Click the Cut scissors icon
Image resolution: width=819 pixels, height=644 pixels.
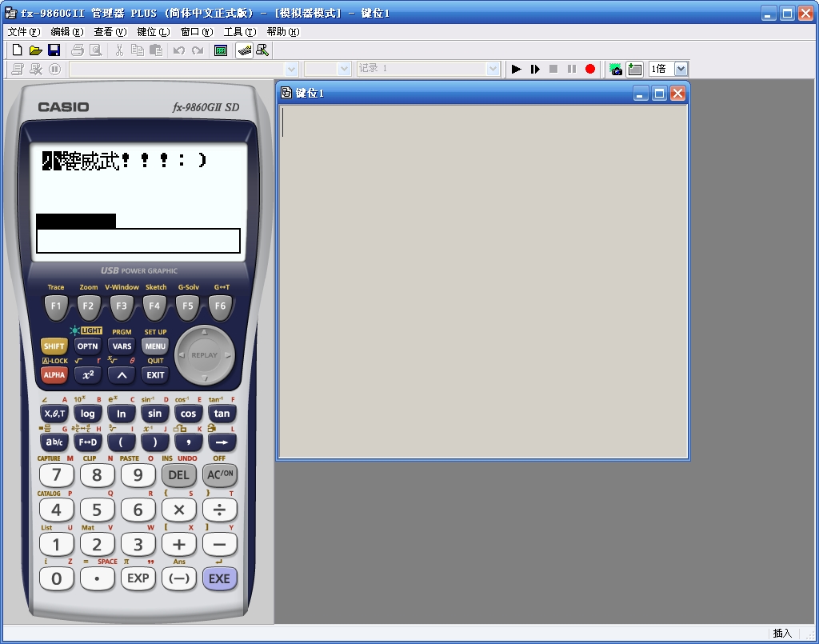tap(120, 50)
